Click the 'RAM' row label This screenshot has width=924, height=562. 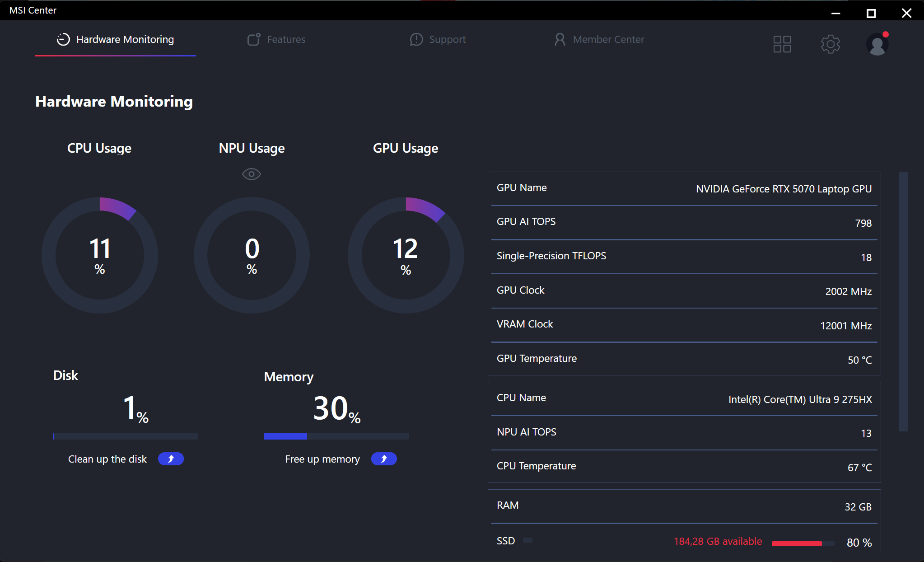point(508,505)
